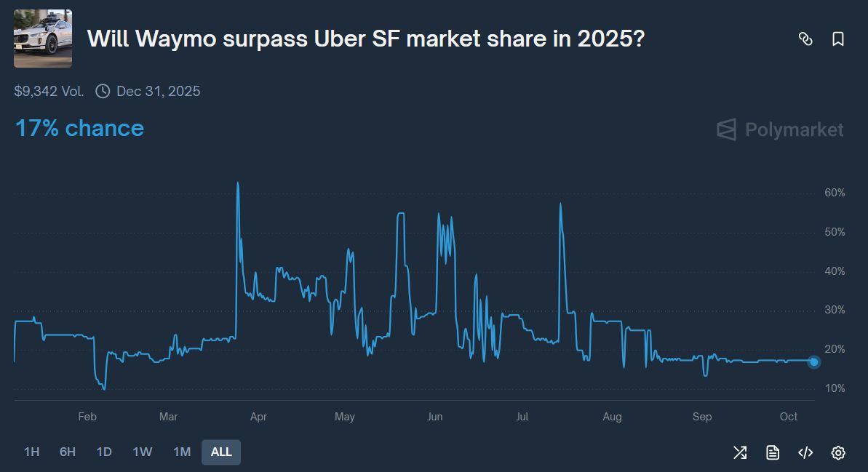Show the 1M time range
The width and height of the screenshot is (868, 472).
point(182,452)
